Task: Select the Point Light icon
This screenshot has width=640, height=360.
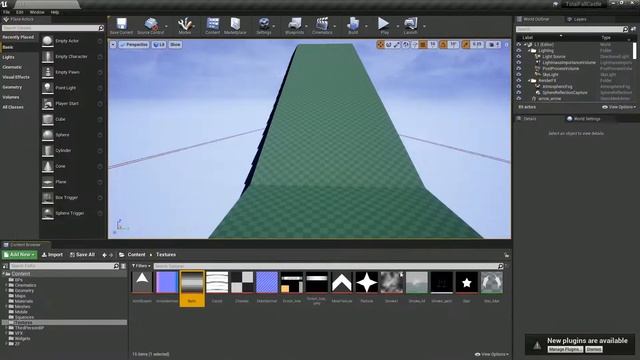Action: [x=48, y=88]
